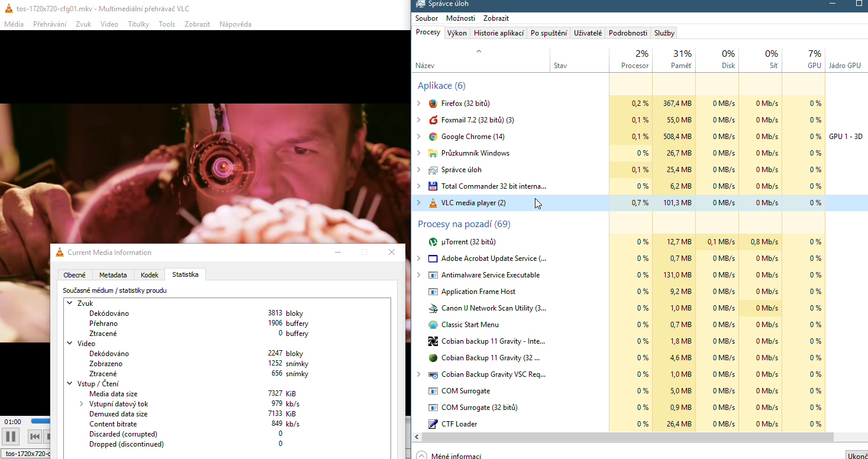The image size is (868, 459).
Task: Click the Application Frame Host icon
Action: click(x=433, y=292)
